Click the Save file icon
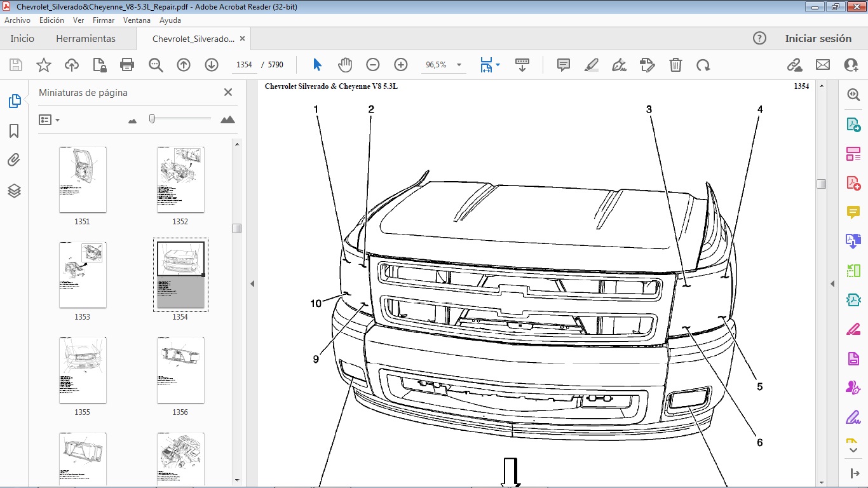Viewport: 868px width, 488px height. [x=16, y=65]
